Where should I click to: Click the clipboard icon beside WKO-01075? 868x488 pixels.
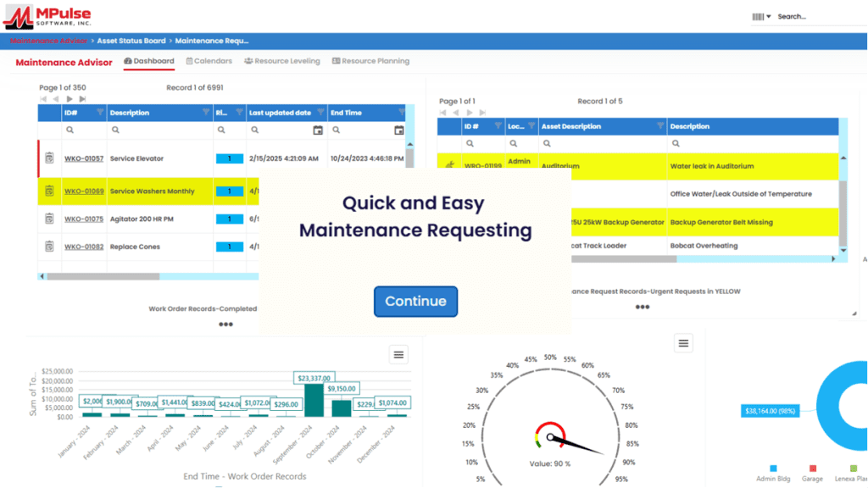click(x=49, y=219)
